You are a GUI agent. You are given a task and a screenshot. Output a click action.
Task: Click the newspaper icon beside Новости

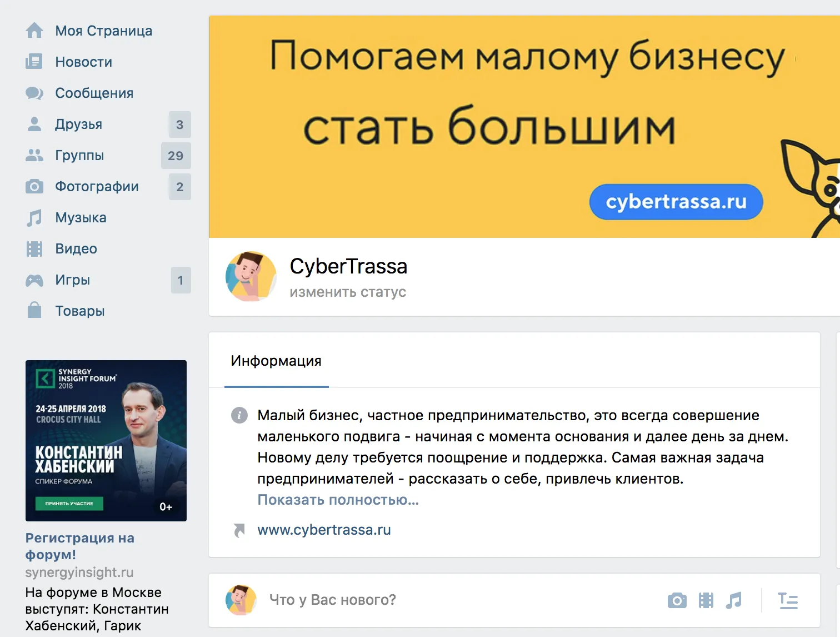coord(34,62)
